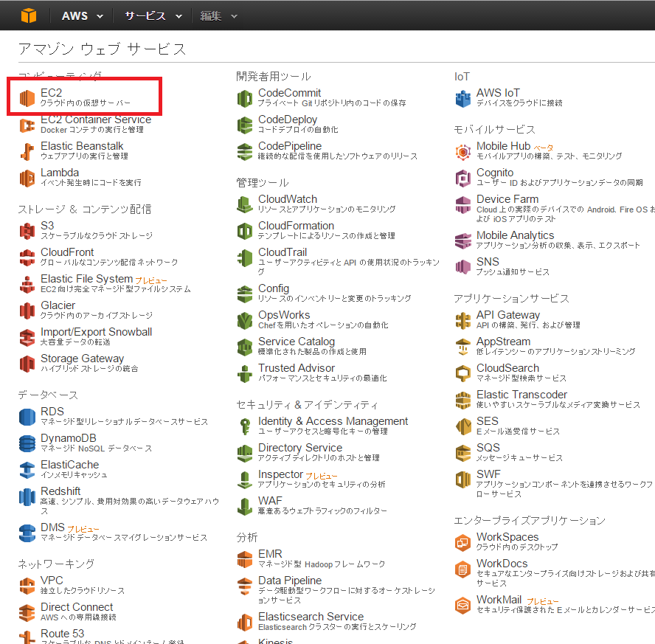Open the Direct Connect link
The width and height of the screenshot is (655, 644).
click(77, 607)
